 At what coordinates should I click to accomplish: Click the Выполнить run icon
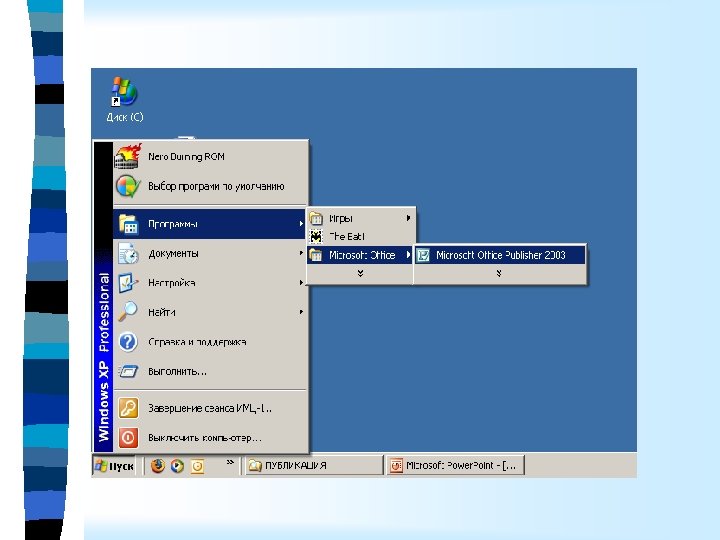[128, 371]
